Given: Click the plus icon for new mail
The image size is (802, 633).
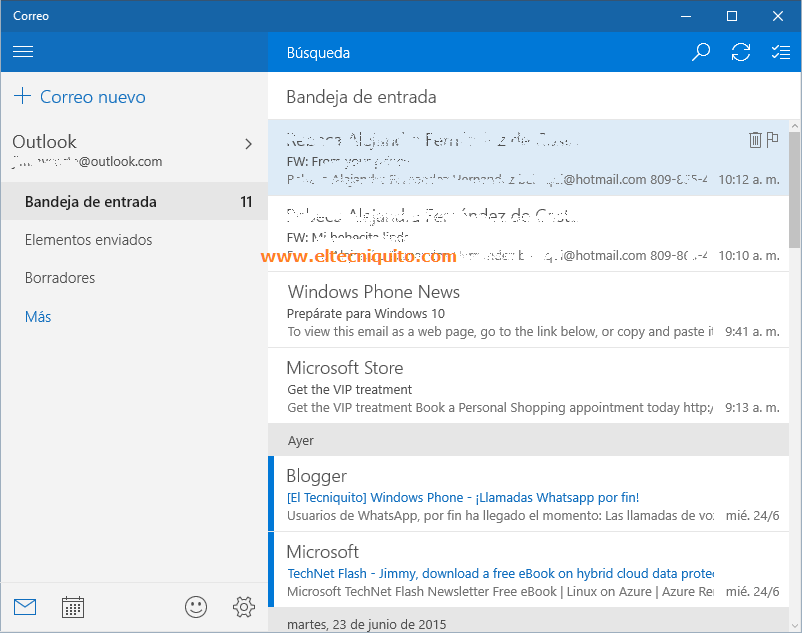Looking at the screenshot, I should pos(23,96).
